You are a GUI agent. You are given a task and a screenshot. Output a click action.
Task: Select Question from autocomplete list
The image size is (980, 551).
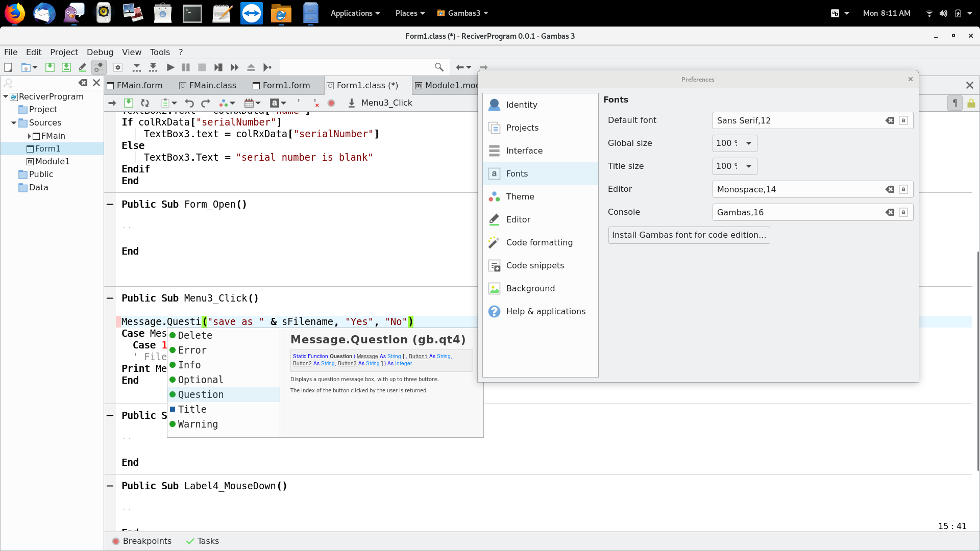(201, 394)
